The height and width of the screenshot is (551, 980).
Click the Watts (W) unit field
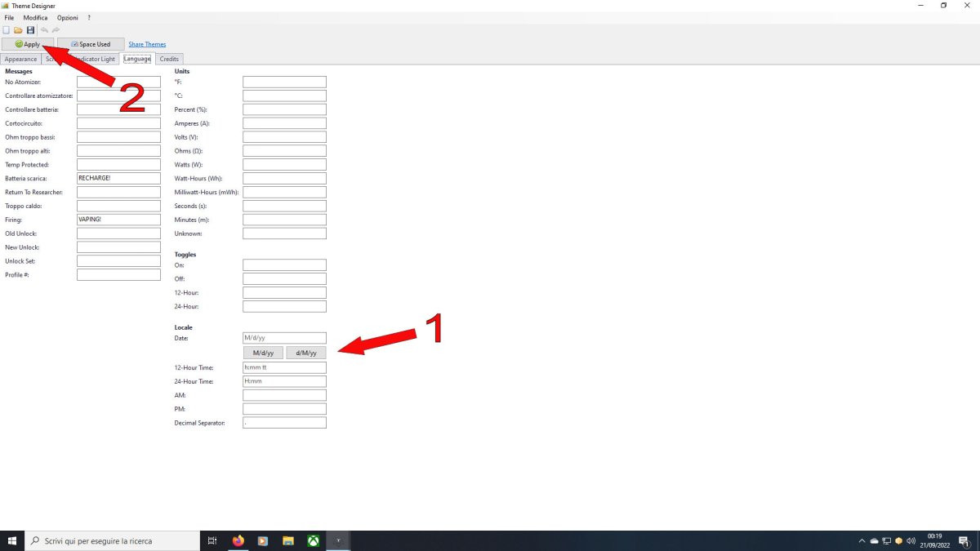284,165
